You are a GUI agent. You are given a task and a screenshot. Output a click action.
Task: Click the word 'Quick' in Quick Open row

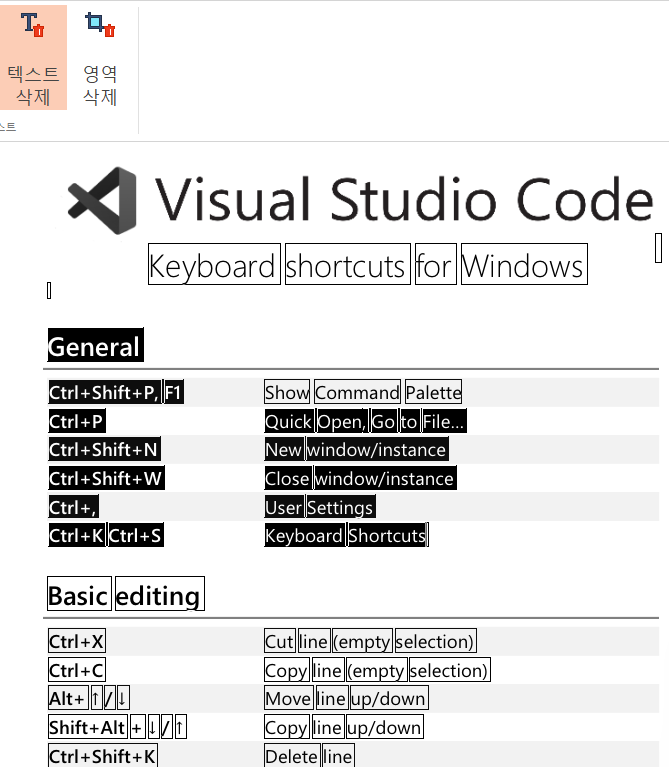[290, 421]
